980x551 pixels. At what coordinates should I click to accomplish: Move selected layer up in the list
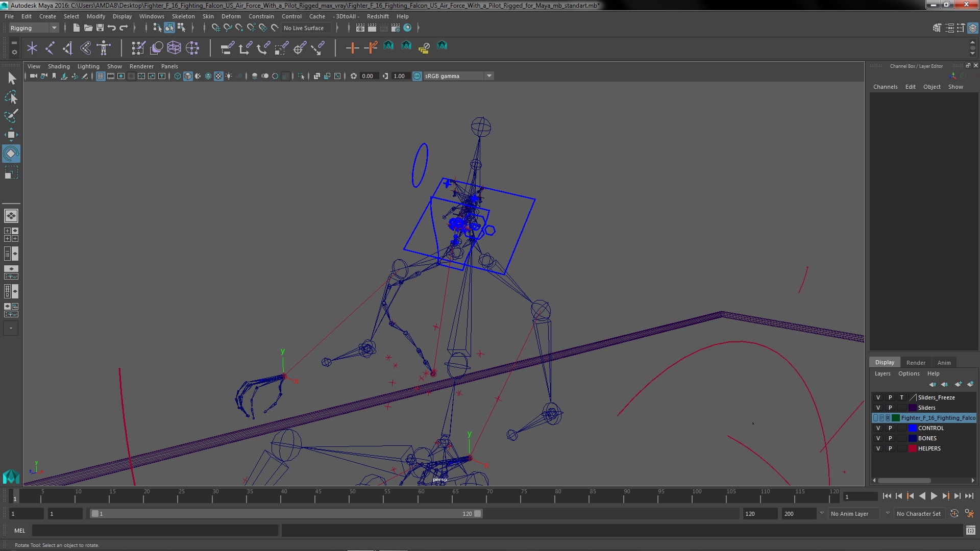[x=933, y=384]
